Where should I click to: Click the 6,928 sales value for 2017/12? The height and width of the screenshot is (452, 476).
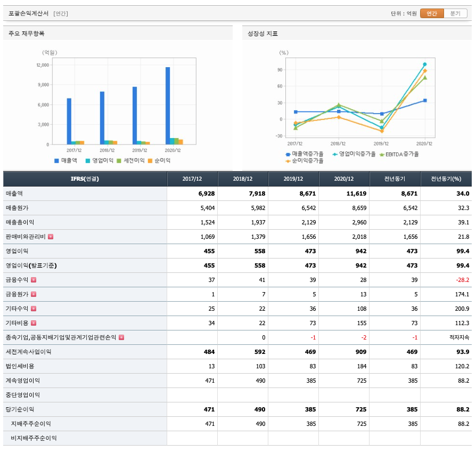(207, 193)
